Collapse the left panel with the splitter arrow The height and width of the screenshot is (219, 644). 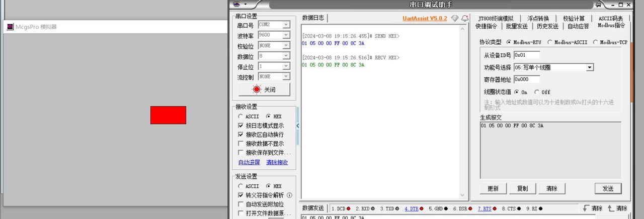pos(297,125)
